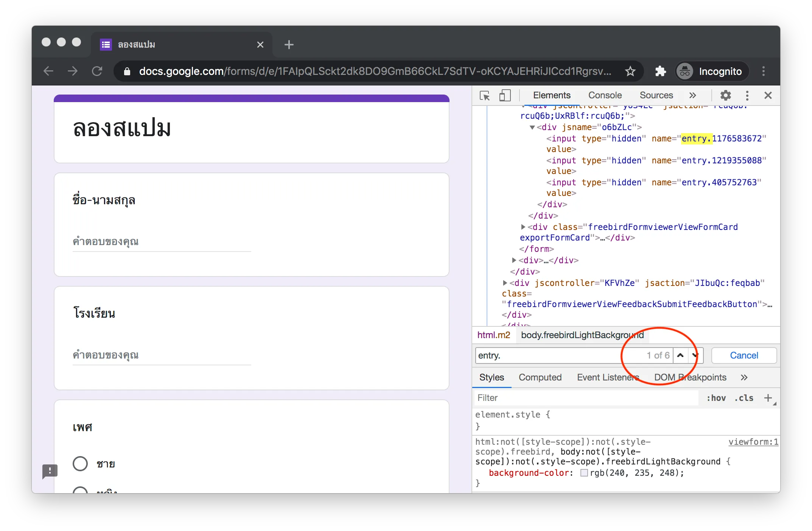Toggle the device toolbar icon

(x=505, y=95)
